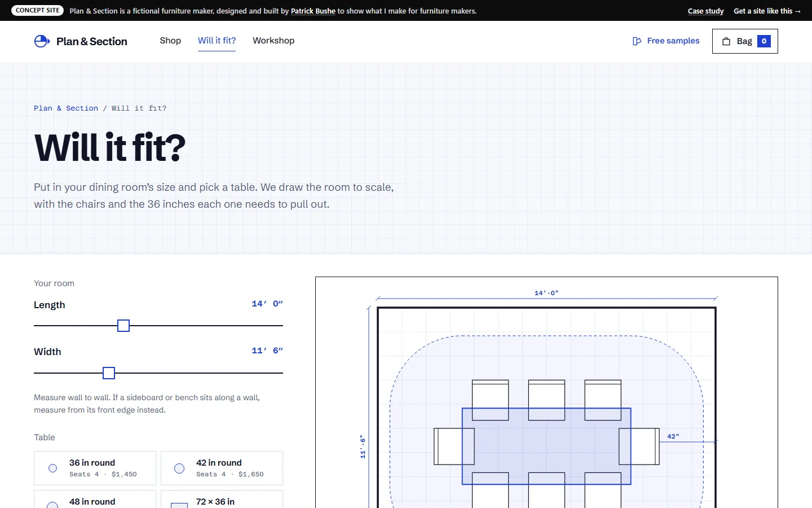Image resolution: width=812 pixels, height=508 pixels.
Task: Click the Length slider handle
Action: [x=123, y=326]
